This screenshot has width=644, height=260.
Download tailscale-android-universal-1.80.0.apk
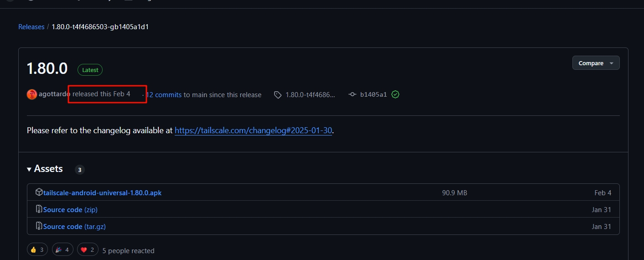click(102, 193)
